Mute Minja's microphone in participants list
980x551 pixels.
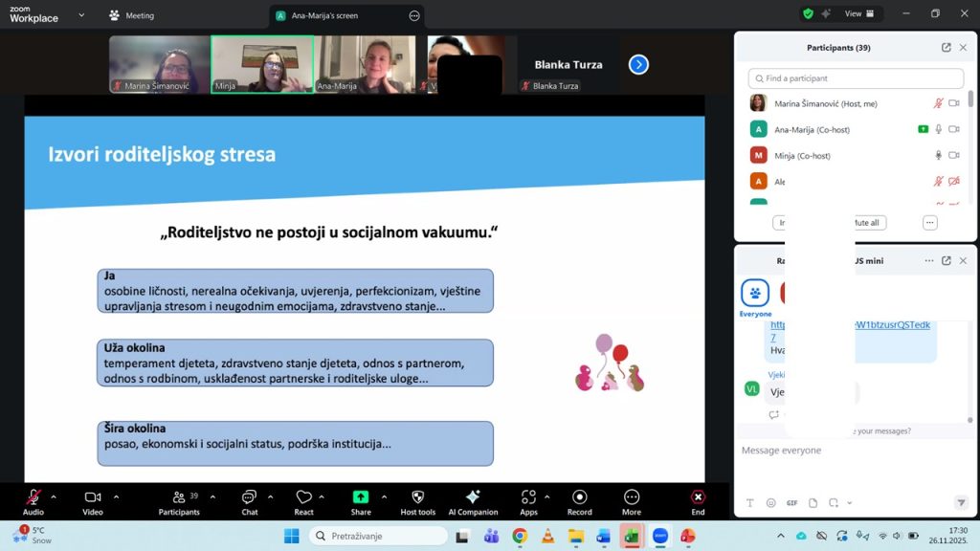939,155
